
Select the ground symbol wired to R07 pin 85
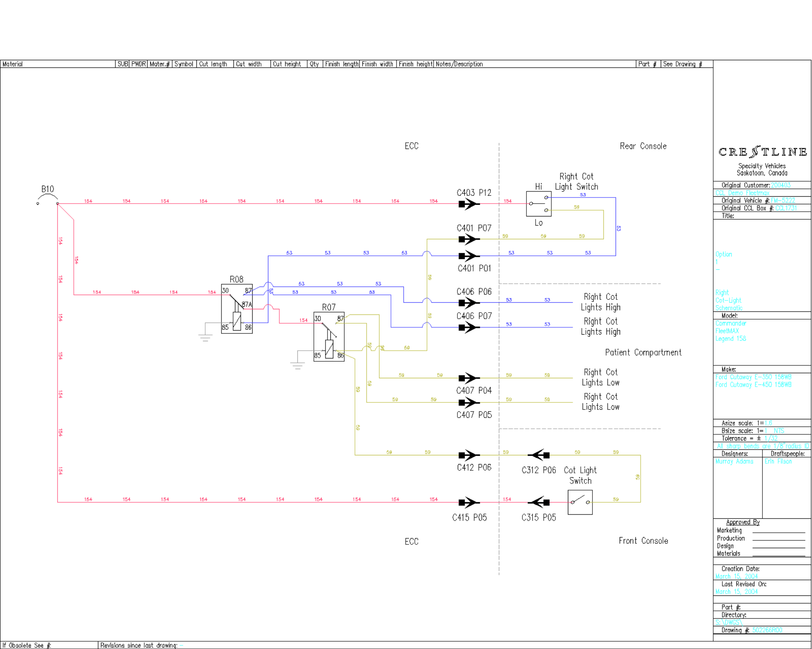click(298, 365)
